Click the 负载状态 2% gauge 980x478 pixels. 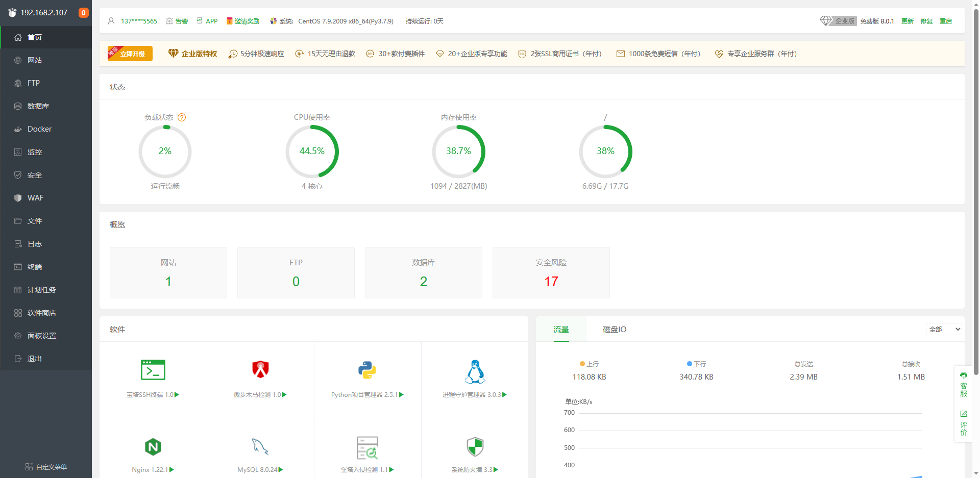point(165,152)
